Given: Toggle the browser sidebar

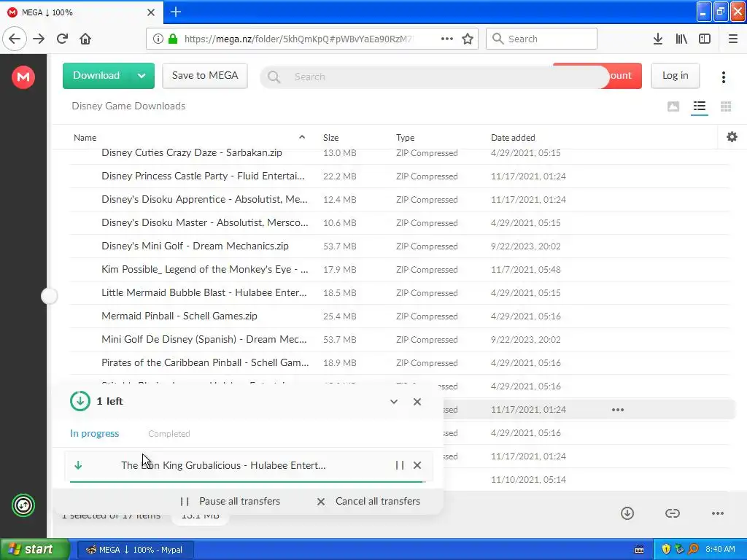Looking at the screenshot, I should (x=705, y=39).
